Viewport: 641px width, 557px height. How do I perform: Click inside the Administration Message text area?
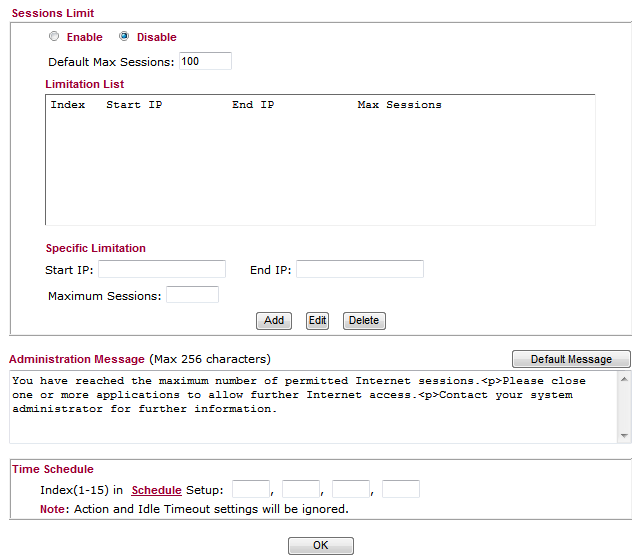(310, 408)
